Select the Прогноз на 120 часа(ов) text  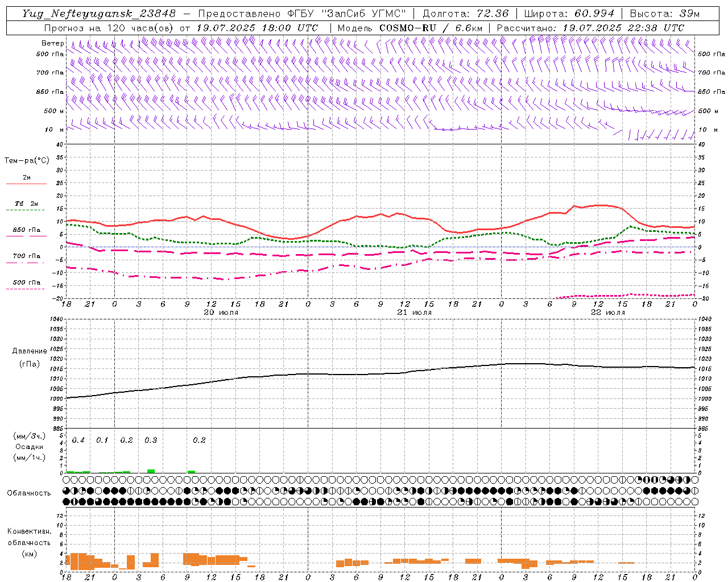click(109, 28)
